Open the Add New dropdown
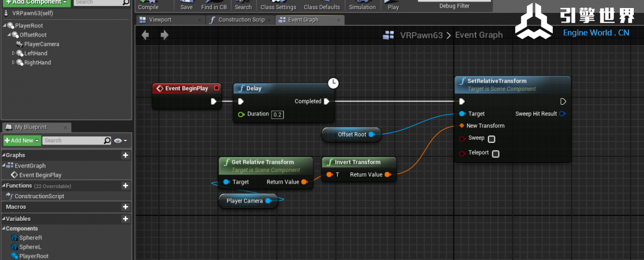The image size is (644, 260). coord(22,141)
